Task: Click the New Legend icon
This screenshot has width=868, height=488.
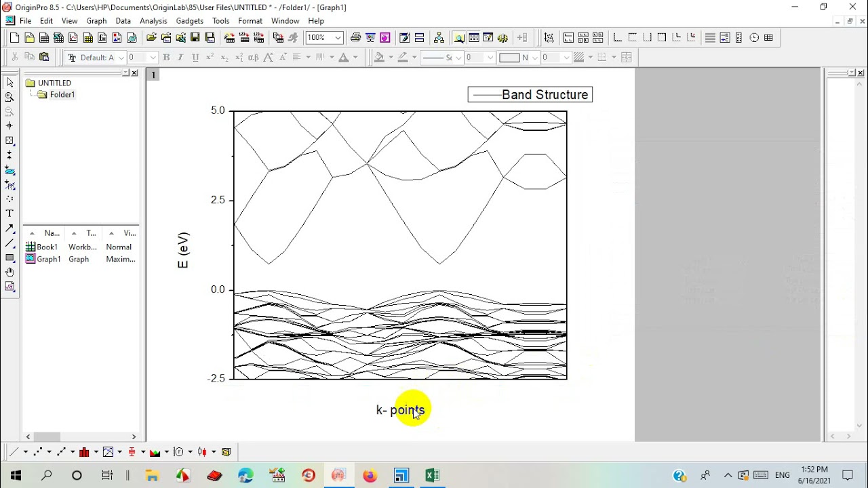Action: coord(725,38)
